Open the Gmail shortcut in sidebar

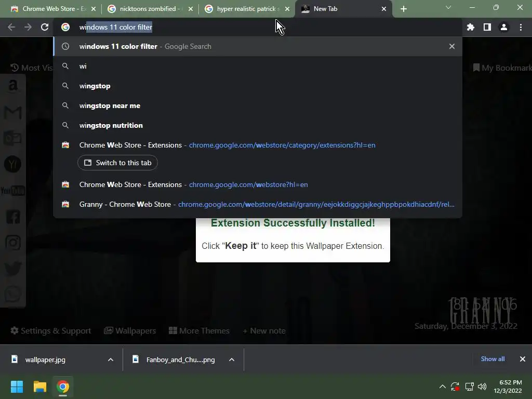[x=13, y=113]
